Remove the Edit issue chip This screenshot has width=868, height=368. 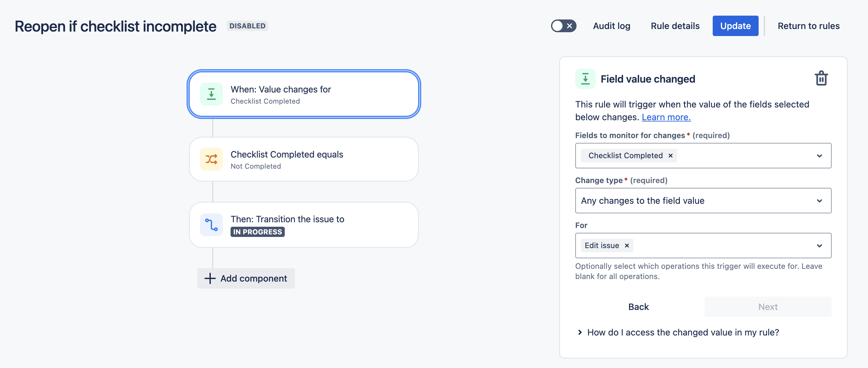click(627, 246)
